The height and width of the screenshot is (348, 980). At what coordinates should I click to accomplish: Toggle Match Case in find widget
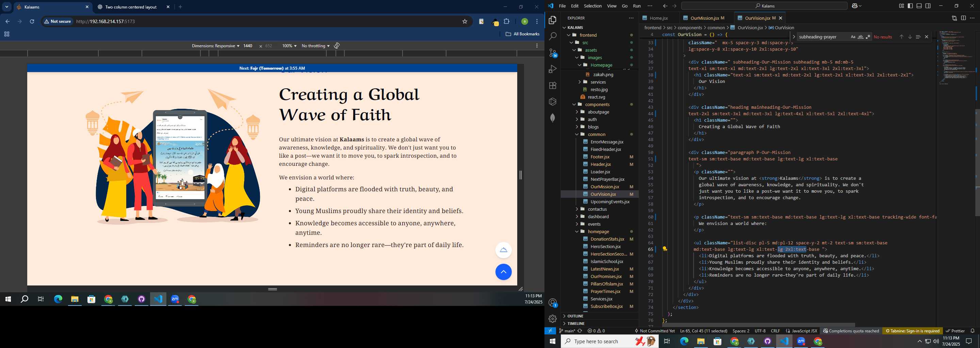point(853,37)
